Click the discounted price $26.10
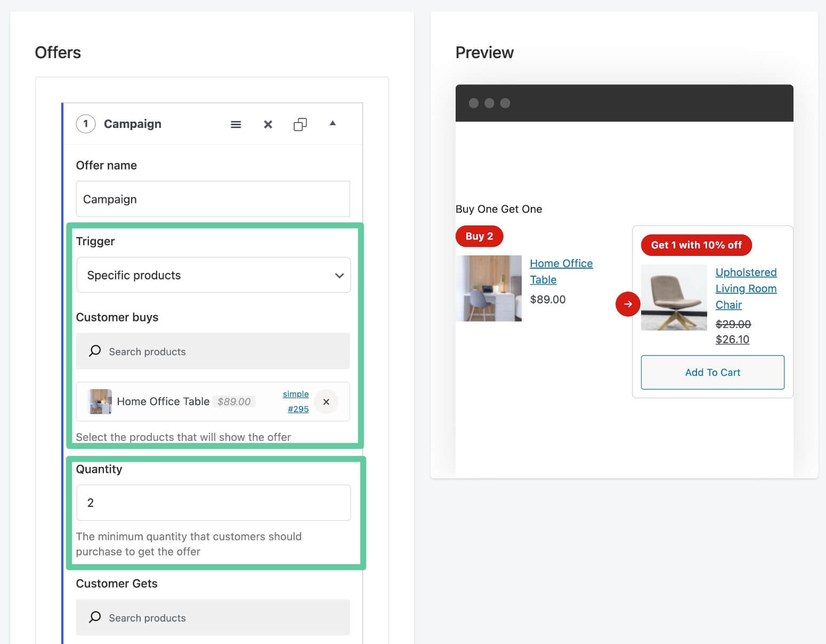 (732, 340)
